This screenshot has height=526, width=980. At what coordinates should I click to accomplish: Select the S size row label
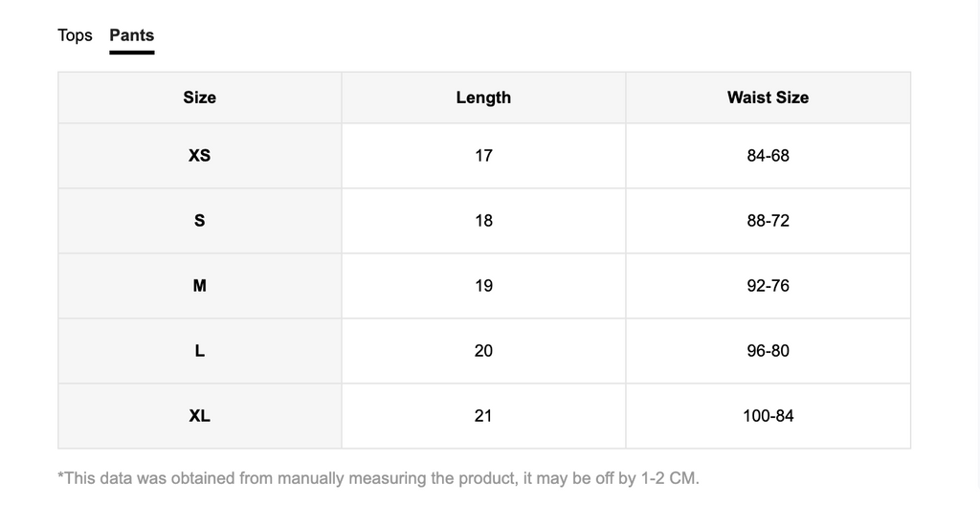(x=200, y=221)
